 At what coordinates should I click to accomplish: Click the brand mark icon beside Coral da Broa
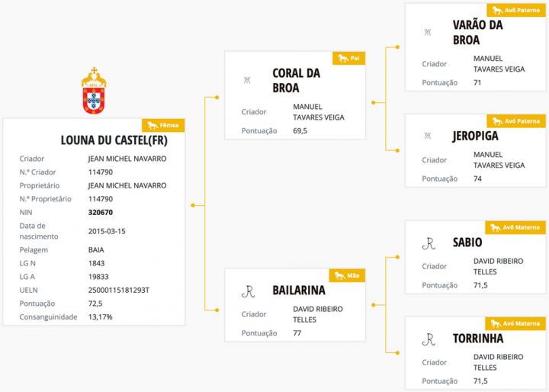[246, 80]
